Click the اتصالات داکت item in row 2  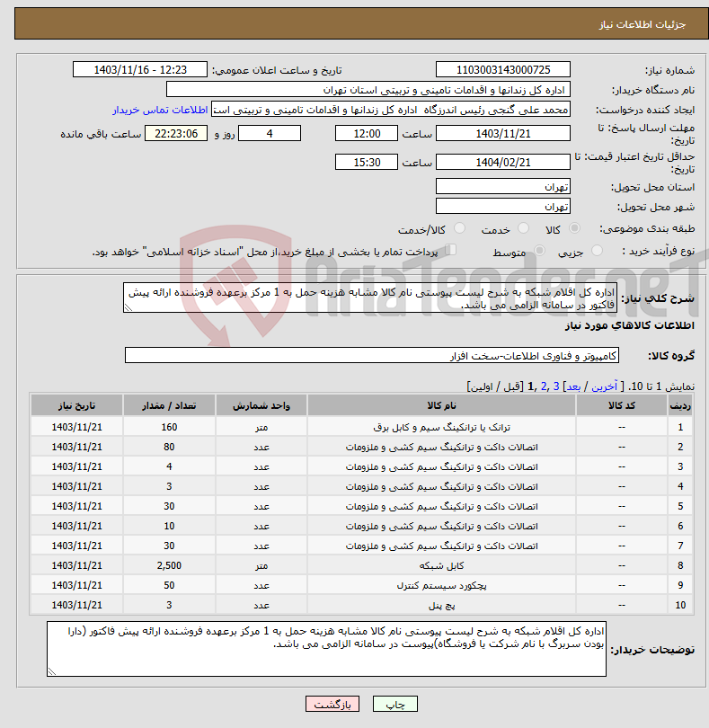441,447
